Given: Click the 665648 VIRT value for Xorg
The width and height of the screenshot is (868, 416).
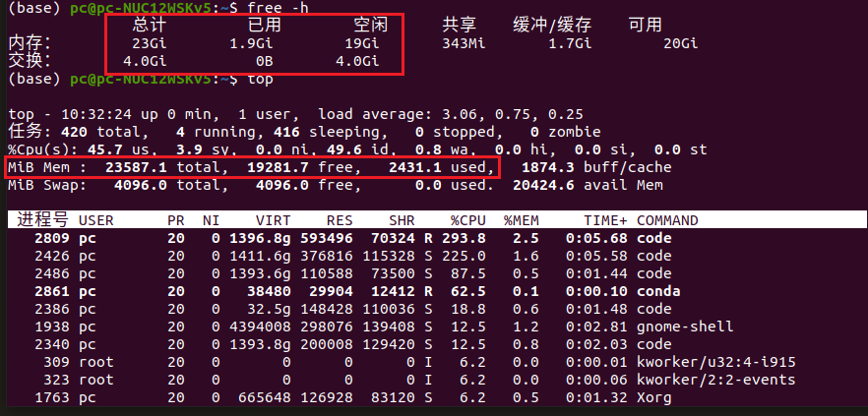Looking at the screenshot, I should [x=265, y=397].
